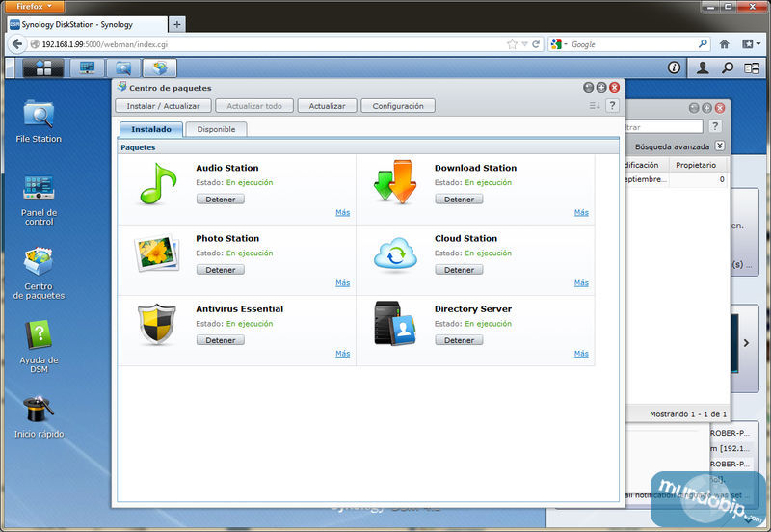
Task: Click next arrow in background widget
Action: coord(746,343)
